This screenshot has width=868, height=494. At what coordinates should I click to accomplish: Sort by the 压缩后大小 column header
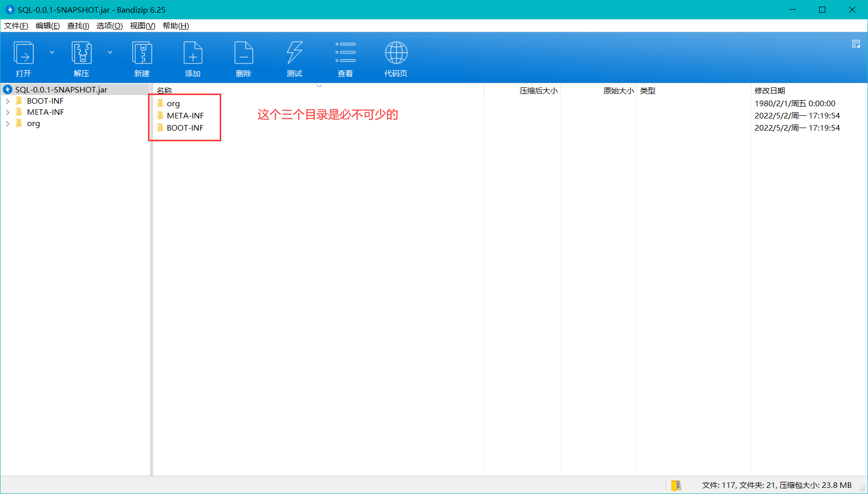pyautogui.click(x=538, y=91)
